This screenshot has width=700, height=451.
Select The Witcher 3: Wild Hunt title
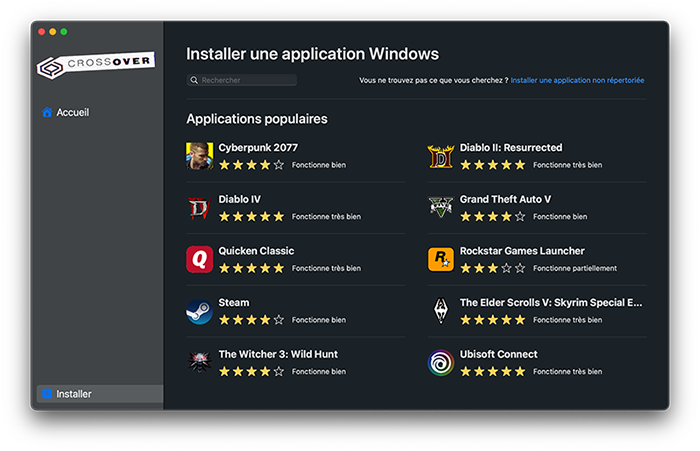tap(278, 354)
